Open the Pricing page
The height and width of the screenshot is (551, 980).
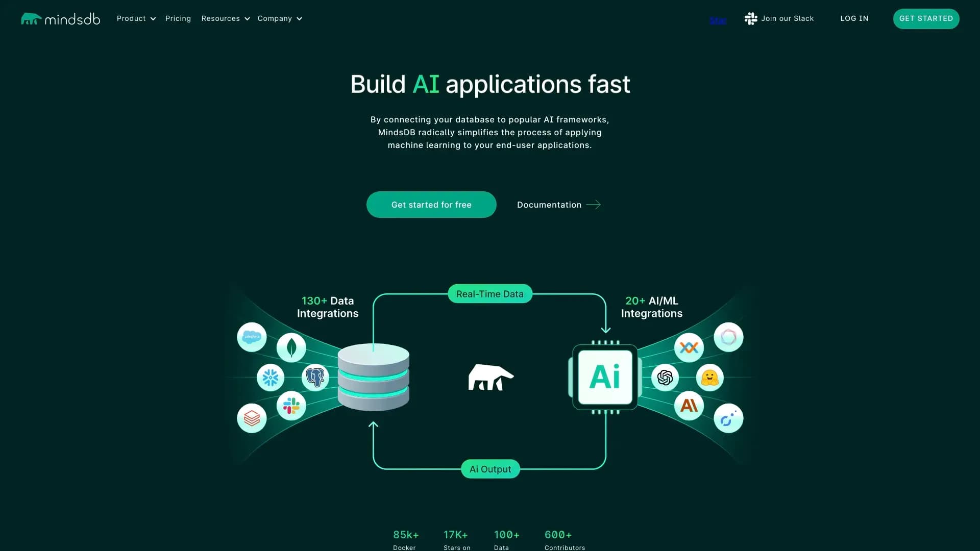pyautogui.click(x=178, y=18)
